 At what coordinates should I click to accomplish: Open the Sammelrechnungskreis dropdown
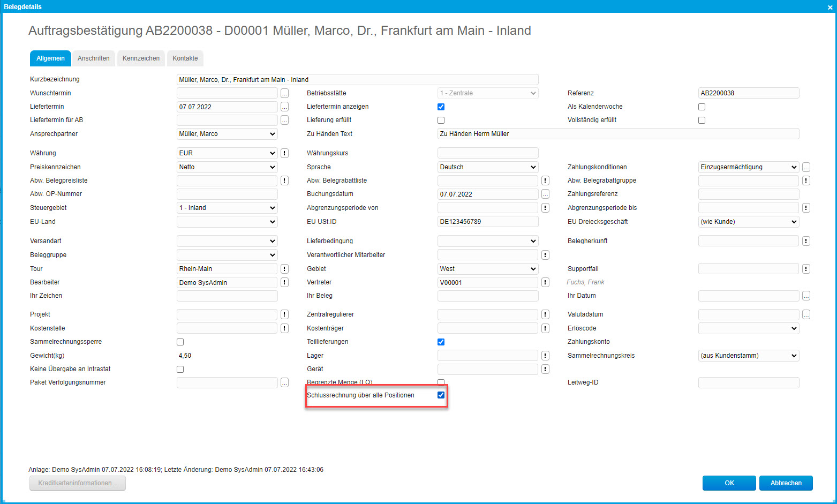[x=749, y=356]
